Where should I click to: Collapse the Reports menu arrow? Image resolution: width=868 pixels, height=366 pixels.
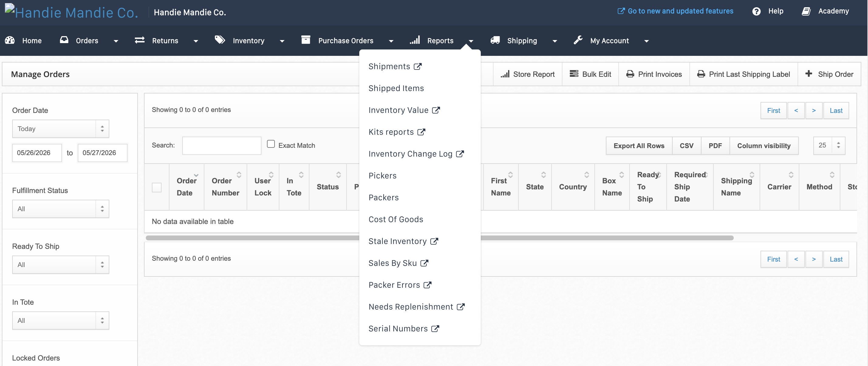[471, 41]
